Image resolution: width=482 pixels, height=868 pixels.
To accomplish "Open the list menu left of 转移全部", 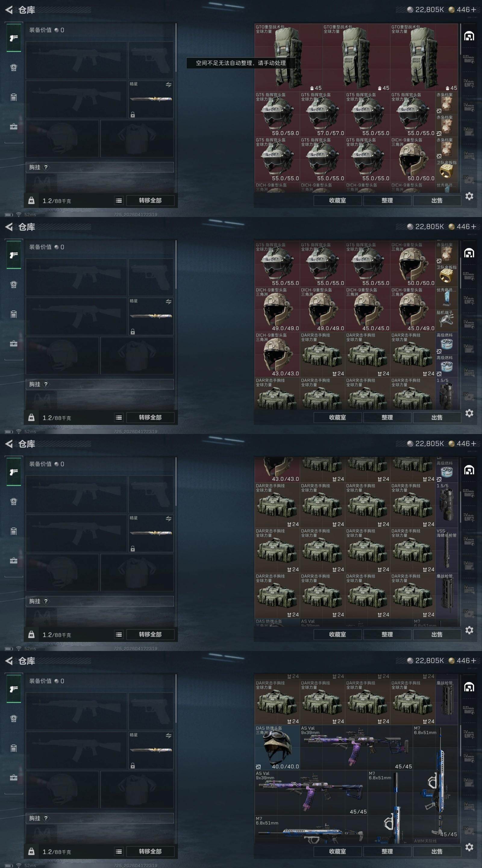I will click(119, 200).
